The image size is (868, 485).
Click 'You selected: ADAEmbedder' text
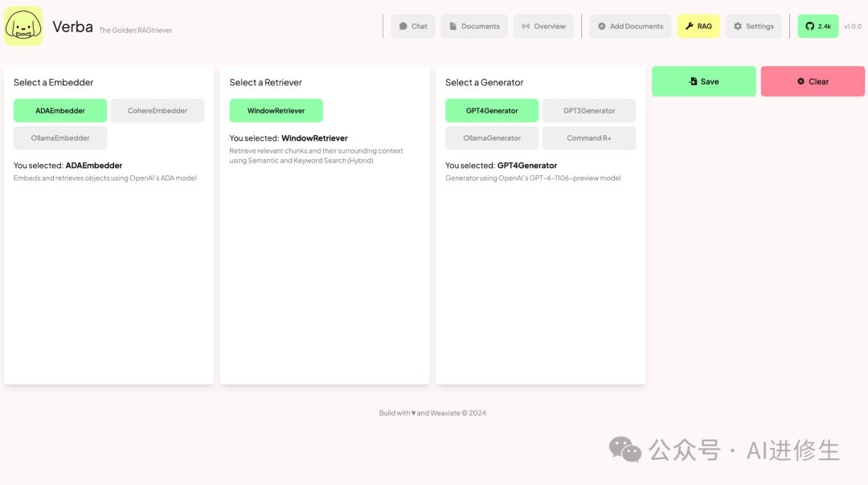pyautogui.click(x=68, y=165)
